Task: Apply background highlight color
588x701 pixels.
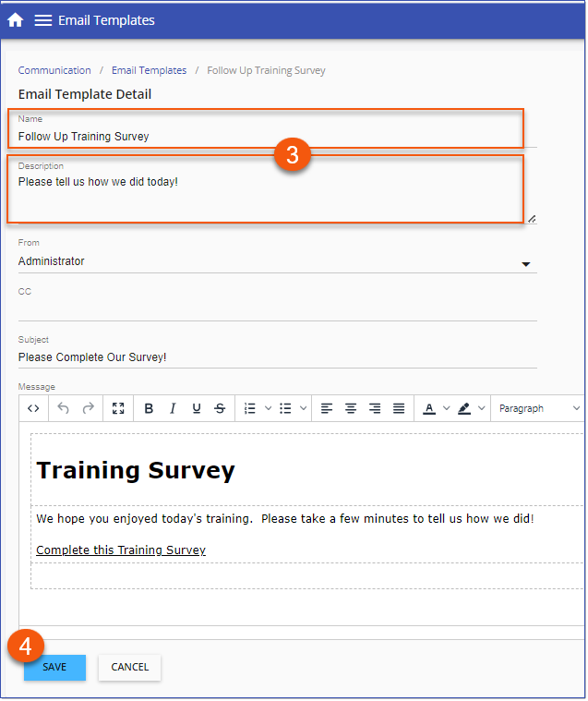Action: (x=464, y=408)
